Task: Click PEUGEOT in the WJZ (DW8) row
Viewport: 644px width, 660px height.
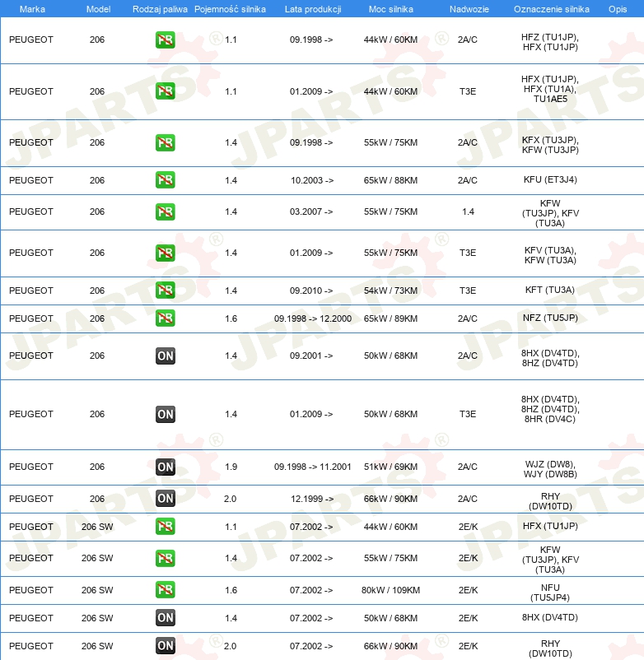Action: 31,467
